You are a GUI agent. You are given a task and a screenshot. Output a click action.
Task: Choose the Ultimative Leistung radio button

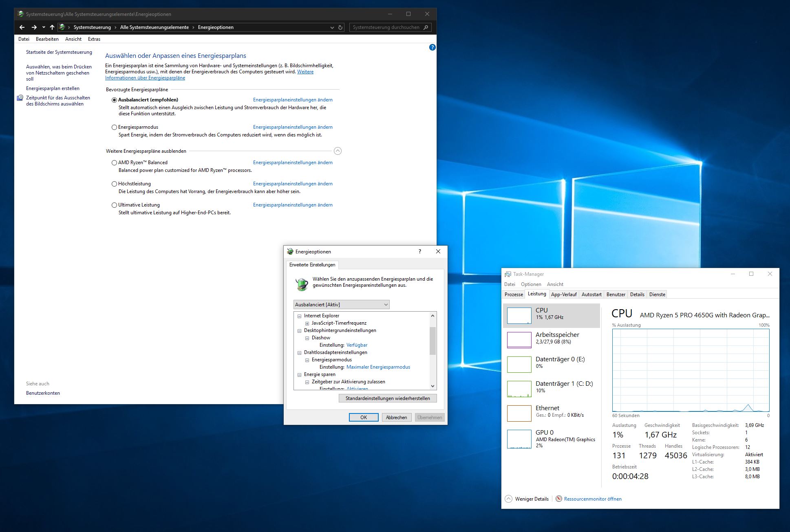115,205
